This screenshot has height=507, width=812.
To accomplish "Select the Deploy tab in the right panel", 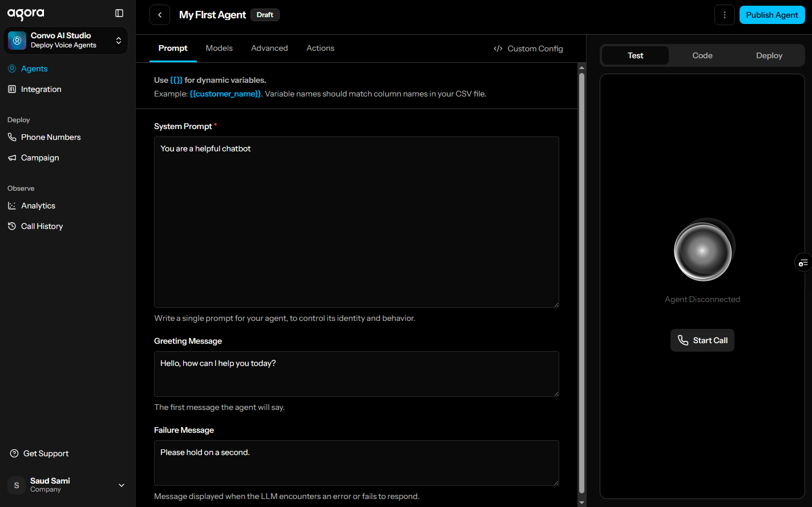I will pyautogui.click(x=769, y=55).
